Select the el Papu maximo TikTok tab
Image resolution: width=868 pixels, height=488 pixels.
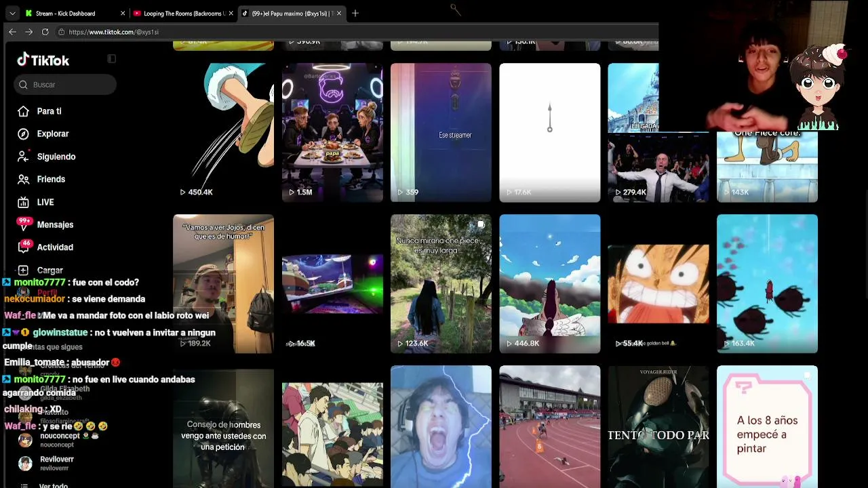click(x=292, y=13)
